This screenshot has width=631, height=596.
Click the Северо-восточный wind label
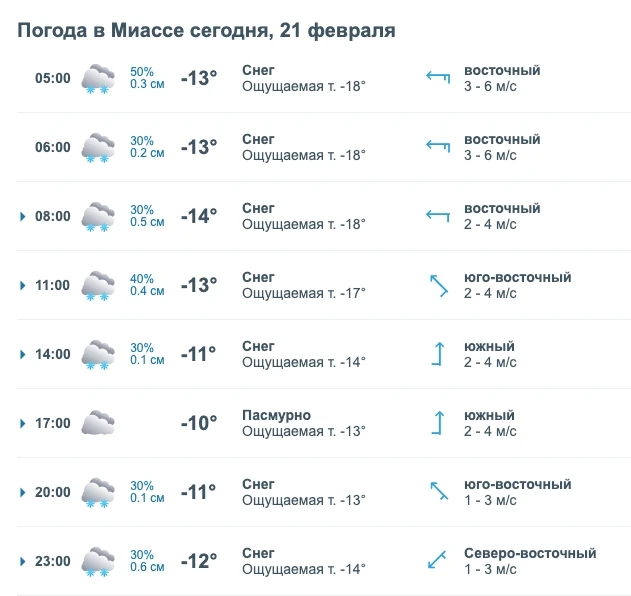[x=529, y=553]
